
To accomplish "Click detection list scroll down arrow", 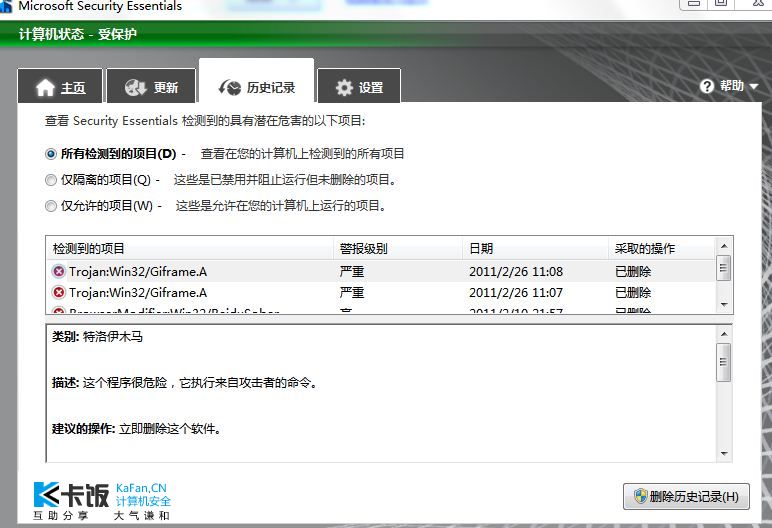I will point(724,305).
